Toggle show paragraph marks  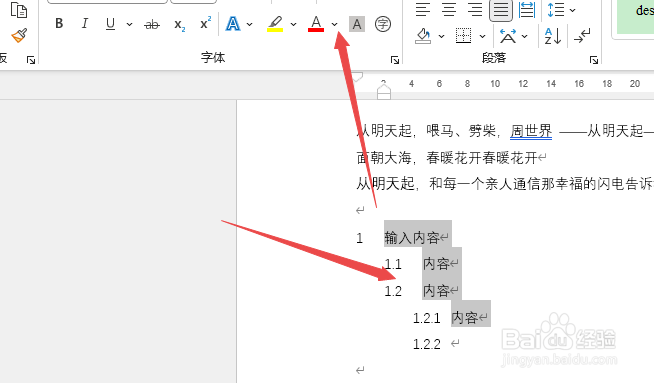coord(582,36)
